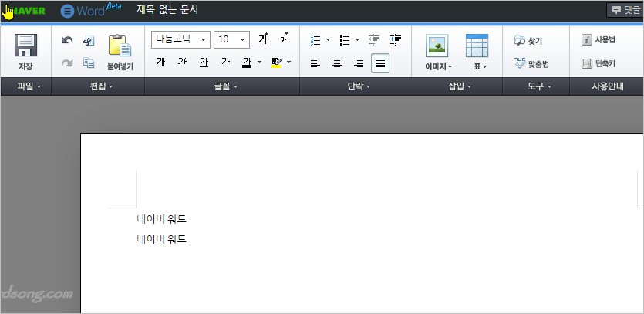The height and width of the screenshot is (314, 644).
Task: Enable justified paragraph alignment
Action: click(379, 62)
